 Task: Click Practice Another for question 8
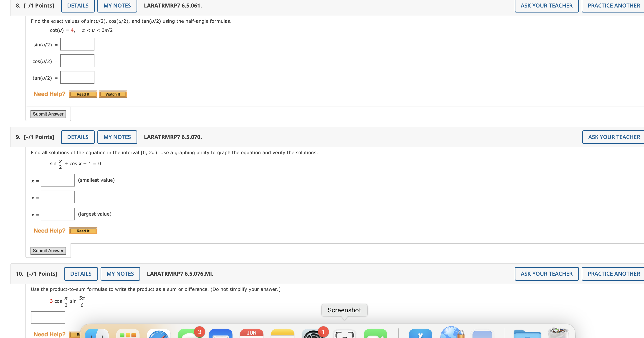coord(614,5)
